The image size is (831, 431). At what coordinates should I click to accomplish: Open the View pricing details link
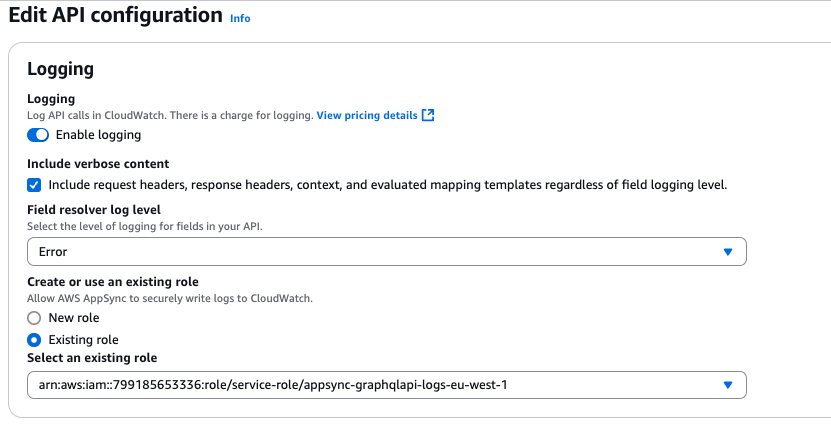click(367, 116)
